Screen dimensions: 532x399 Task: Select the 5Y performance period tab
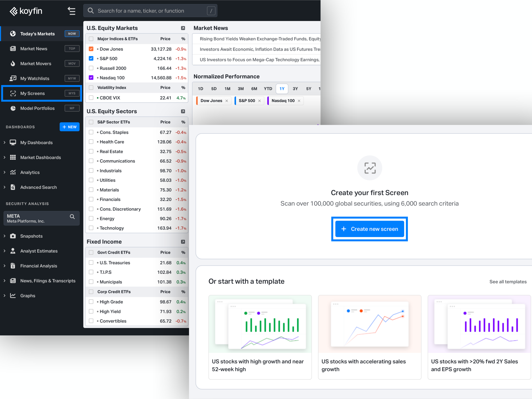coord(309,89)
